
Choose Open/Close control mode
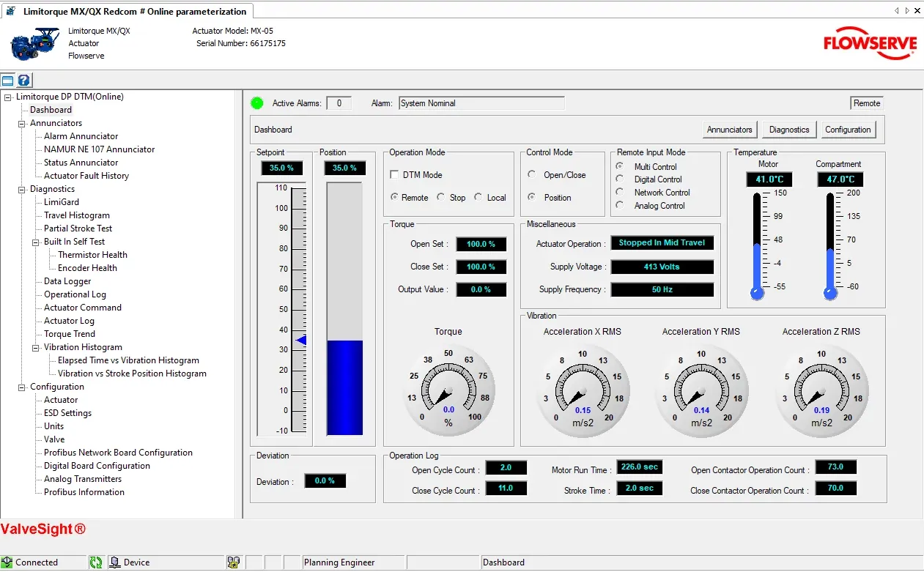click(x=532, y=175)
